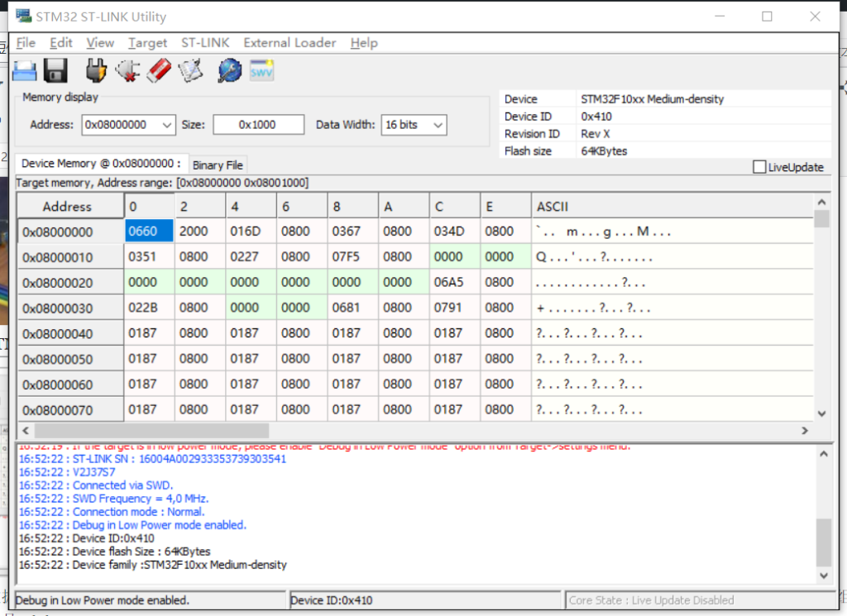Expand the Address dropdown
This screenshot has height=616, width=847.
click(167, 125)
